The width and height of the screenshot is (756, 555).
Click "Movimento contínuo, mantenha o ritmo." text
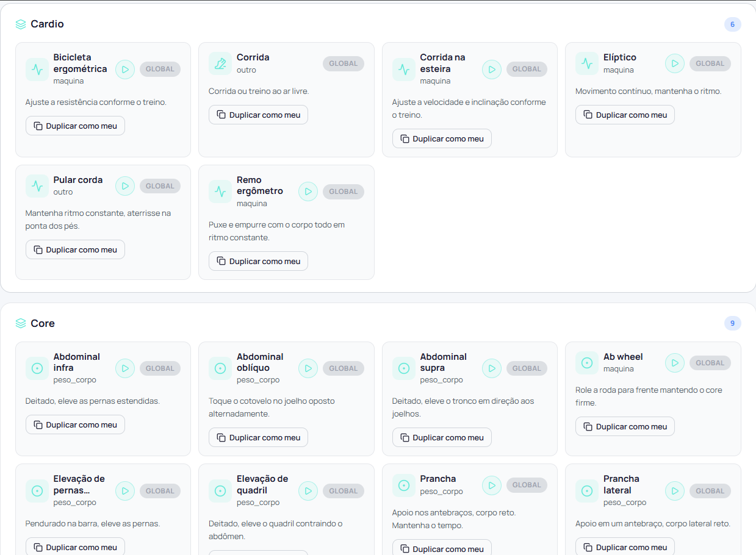tap(649, 91)
